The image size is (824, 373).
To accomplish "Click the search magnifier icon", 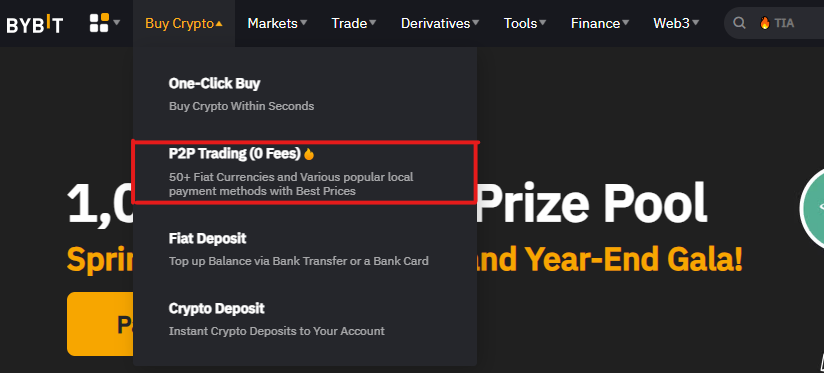I will 739,23.
